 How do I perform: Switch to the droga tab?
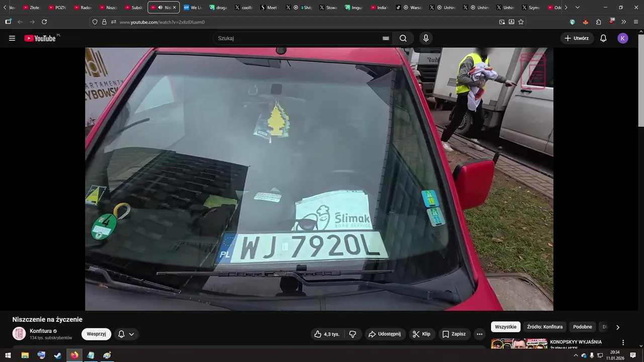[219, 8]
